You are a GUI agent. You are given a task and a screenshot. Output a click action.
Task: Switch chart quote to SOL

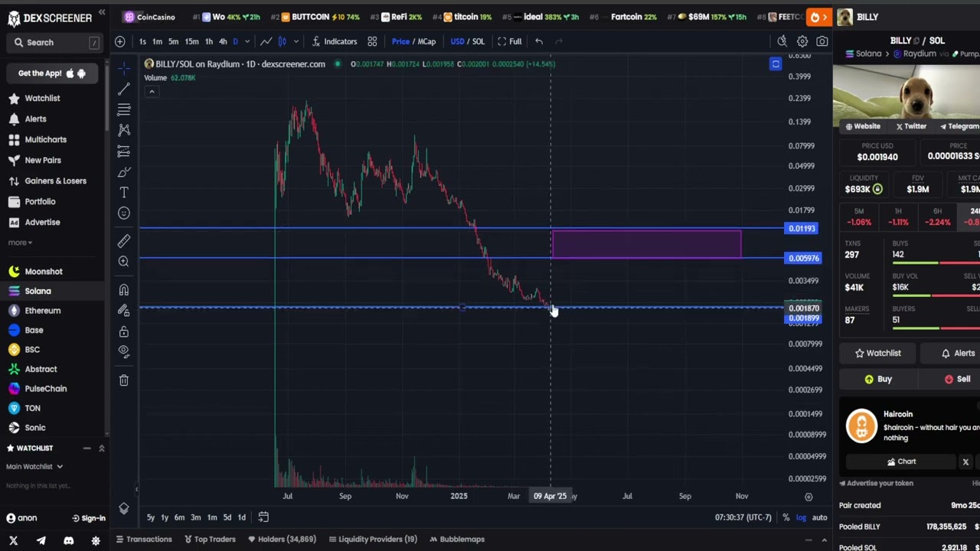point(479,41)
